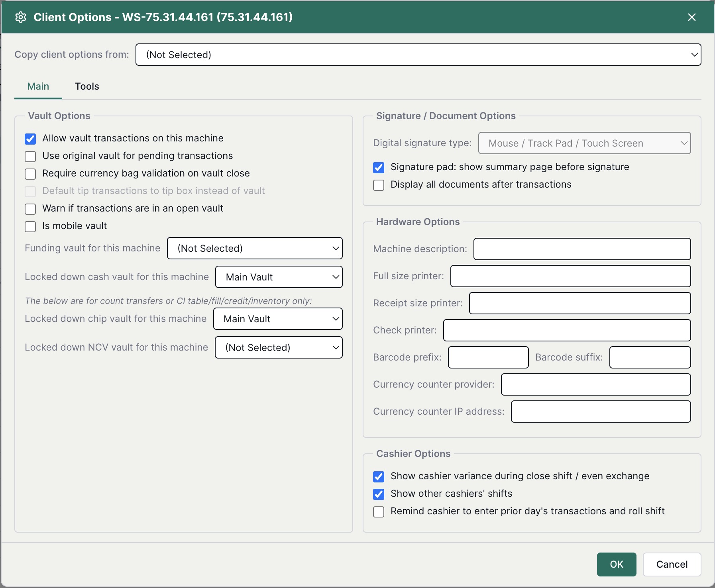Open the Digital signature type dropdown
The width and height of the screenshot is (715, 588).
pos(584,143)
